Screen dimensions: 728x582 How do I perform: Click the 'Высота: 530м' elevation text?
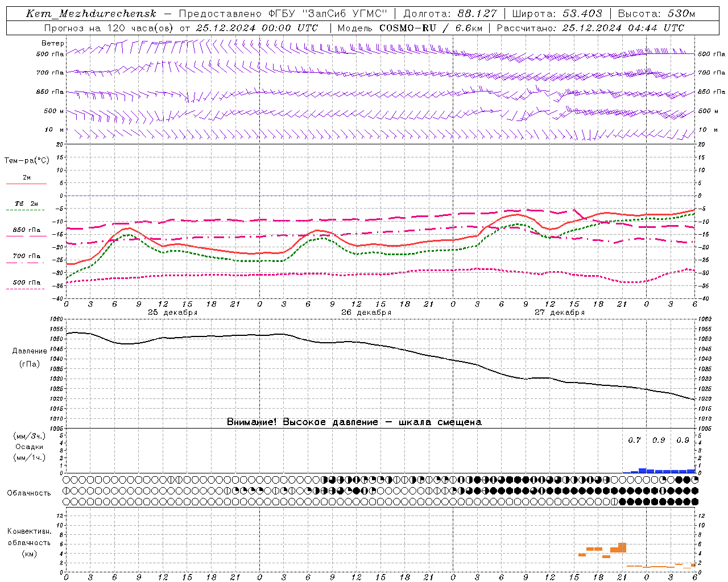point(656,14)
